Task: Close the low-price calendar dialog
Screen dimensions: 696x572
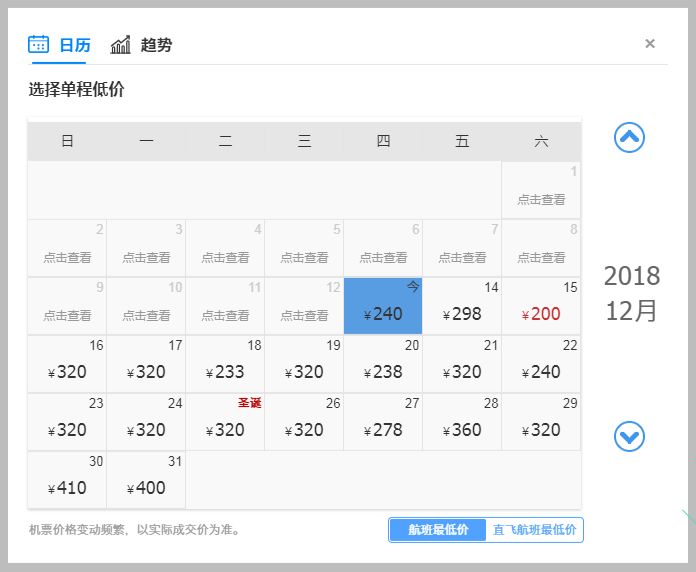Action: click(x=650, y=43)
